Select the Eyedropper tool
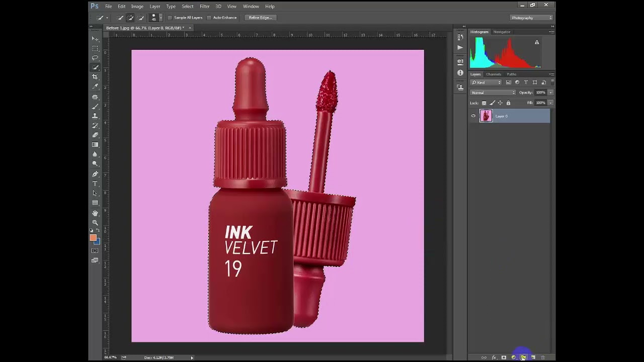644x362 pixels. 95,87
